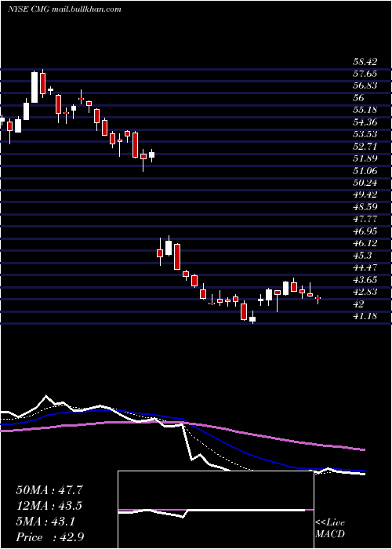The width and height of the screenshot is (392, 549).
Task: Click the last candle on the chart
Action: coord(318,299)
